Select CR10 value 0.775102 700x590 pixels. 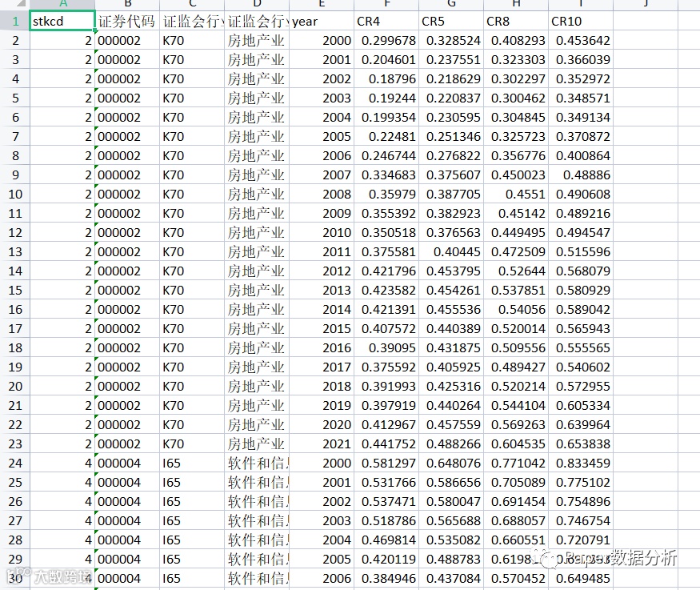click(x=580, y=482)
